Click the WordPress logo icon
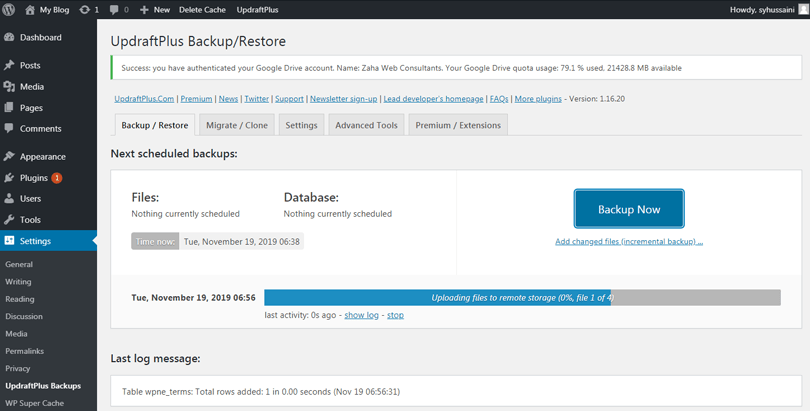Viewport: 810px width, 411px height. point(8,9)
